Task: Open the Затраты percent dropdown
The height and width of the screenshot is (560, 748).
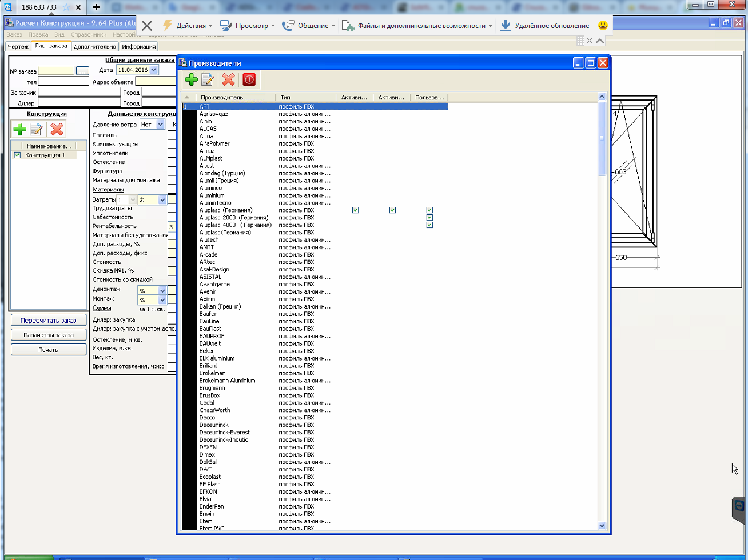Action: 162,200
